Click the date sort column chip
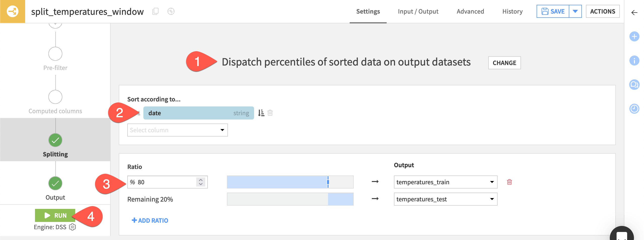 coord(198,113)
